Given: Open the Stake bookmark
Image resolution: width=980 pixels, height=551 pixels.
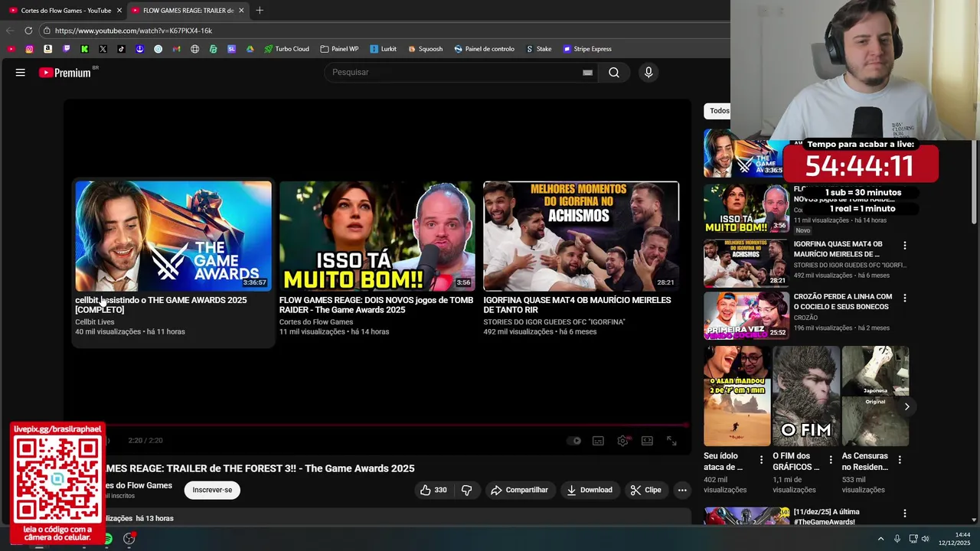Looking at the screenshot, I should (x=538, y=49).
